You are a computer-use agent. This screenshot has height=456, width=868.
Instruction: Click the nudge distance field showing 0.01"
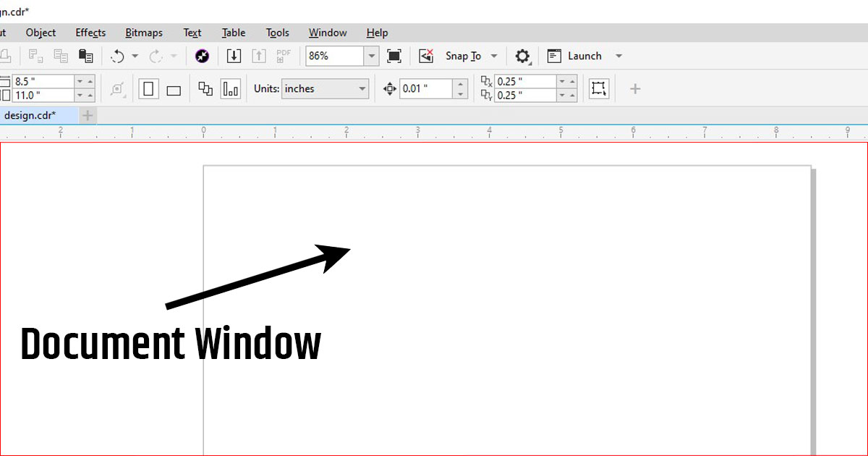tap(426, 89)
